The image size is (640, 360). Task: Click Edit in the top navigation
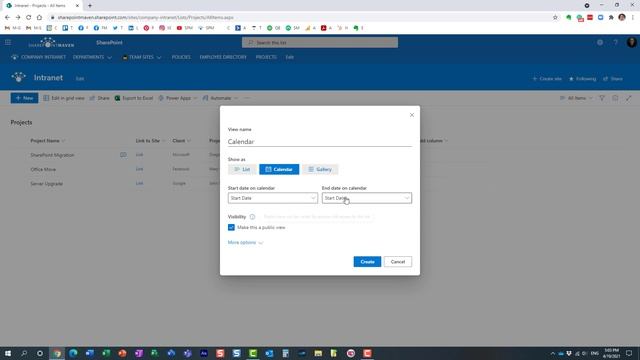pos(289,57)
